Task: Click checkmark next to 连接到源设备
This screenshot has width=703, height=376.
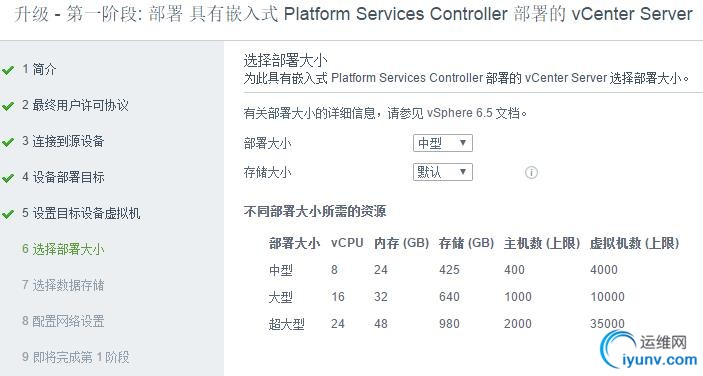Action: (x=8, y=142)
